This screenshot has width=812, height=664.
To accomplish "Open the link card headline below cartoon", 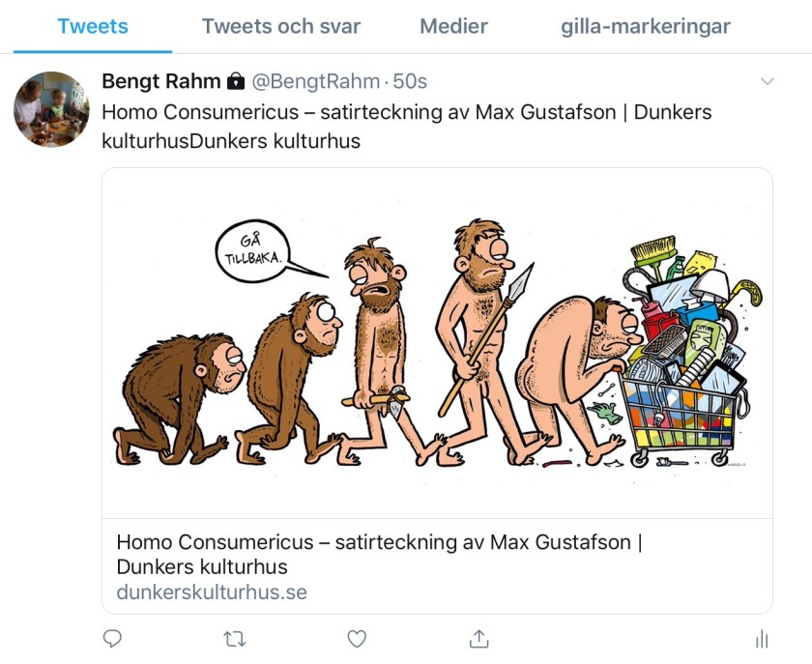I will click(379, 554).
